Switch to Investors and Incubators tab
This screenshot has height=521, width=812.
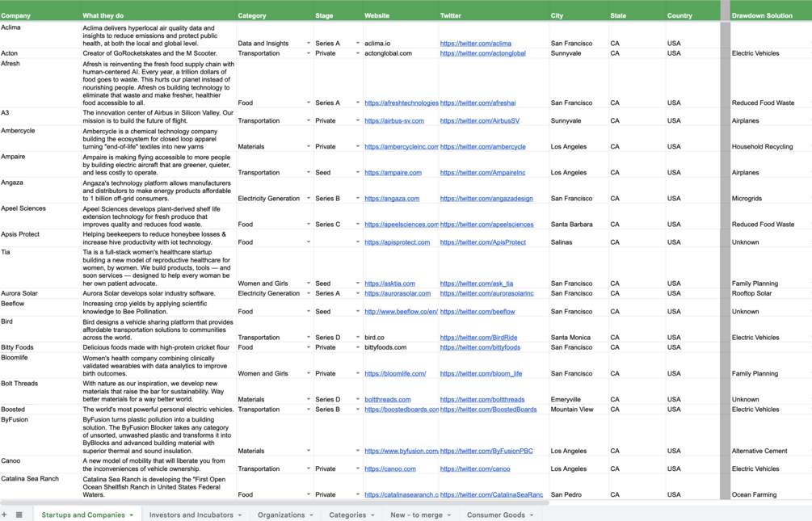coord(191,515)
